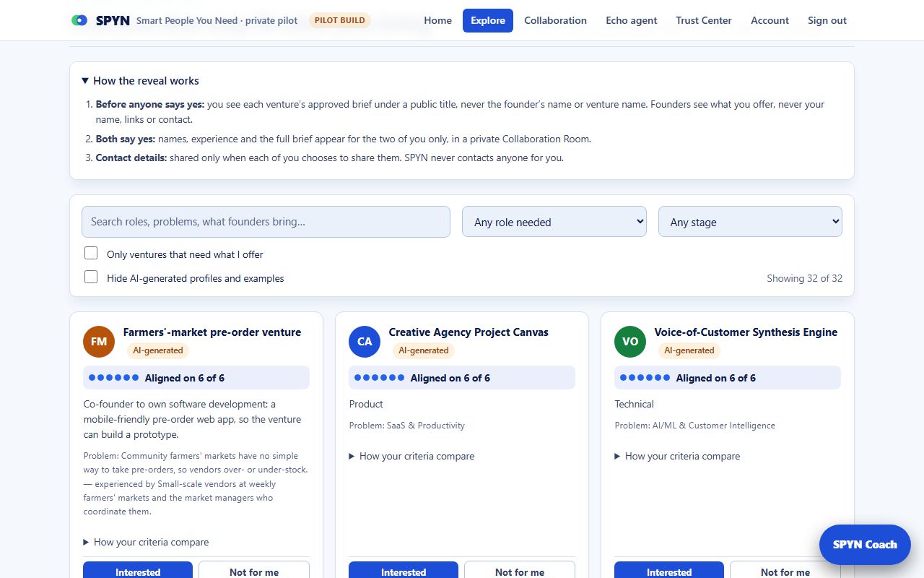Open the Any stage dropdown
The width and height of the screenshot is (924, 578).
[x=750, y=222]
